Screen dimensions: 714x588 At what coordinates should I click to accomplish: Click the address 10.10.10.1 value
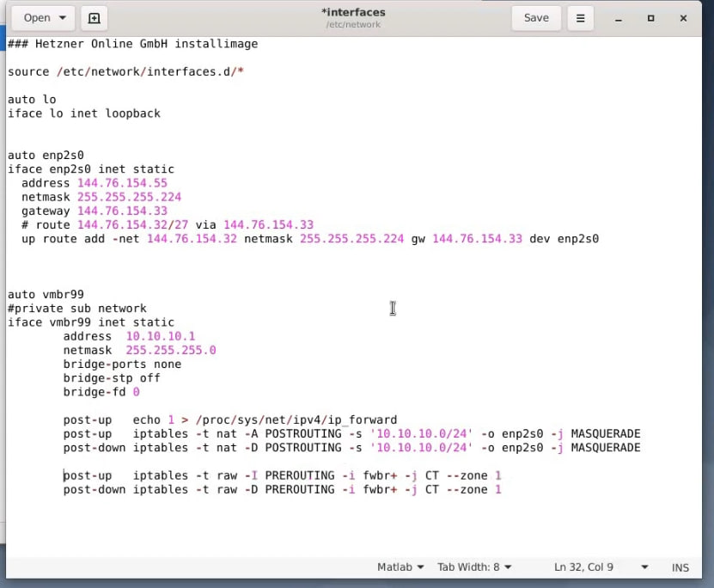point(161,336)
